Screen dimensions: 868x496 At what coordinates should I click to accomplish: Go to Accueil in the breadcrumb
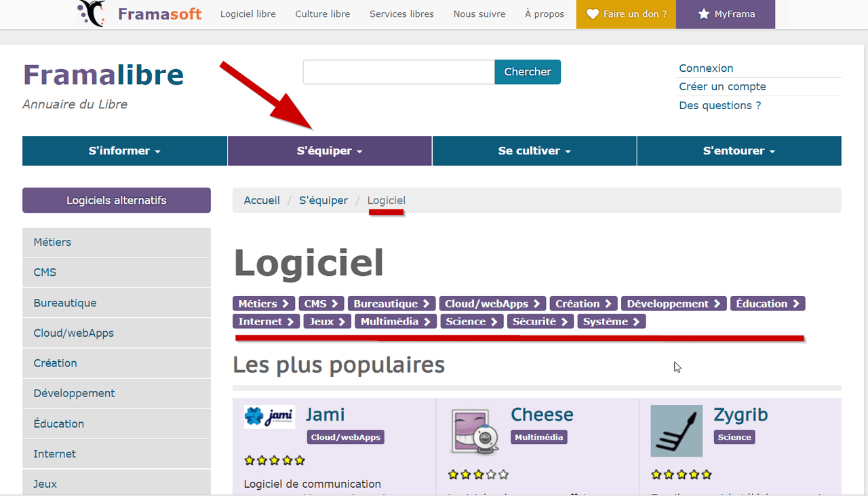pyautogui.click(x=262, y=201)
